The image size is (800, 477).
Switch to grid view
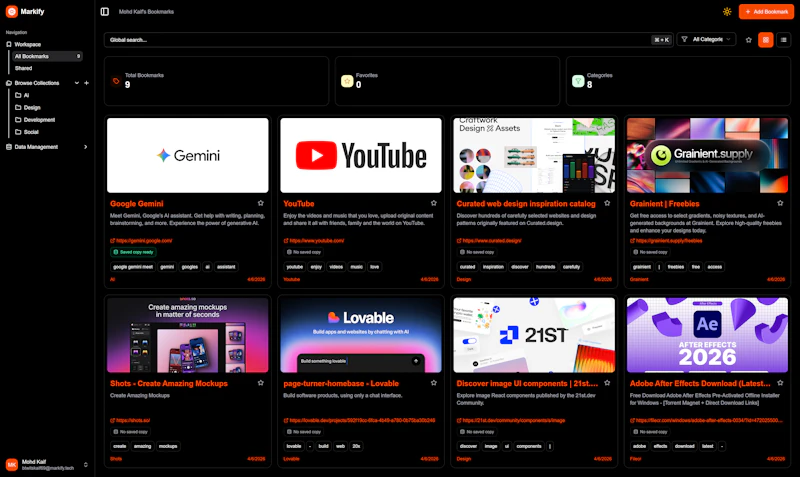[x=765, y=40]
